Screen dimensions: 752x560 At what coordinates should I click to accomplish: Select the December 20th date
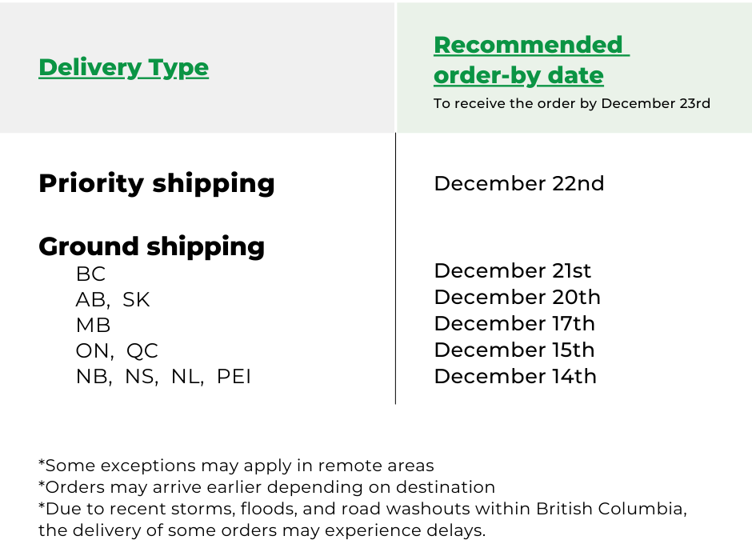[x=517, y=297]
